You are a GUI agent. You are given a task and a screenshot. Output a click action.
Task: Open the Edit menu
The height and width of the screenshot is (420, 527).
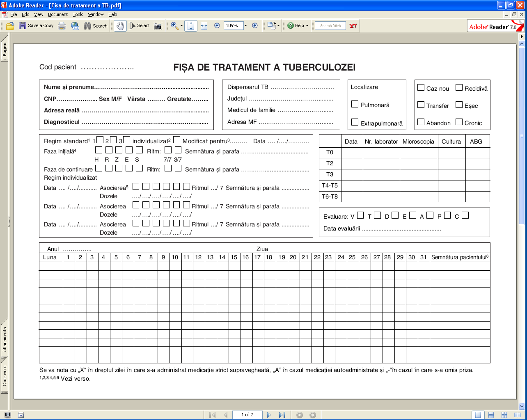tap(25, 14)
